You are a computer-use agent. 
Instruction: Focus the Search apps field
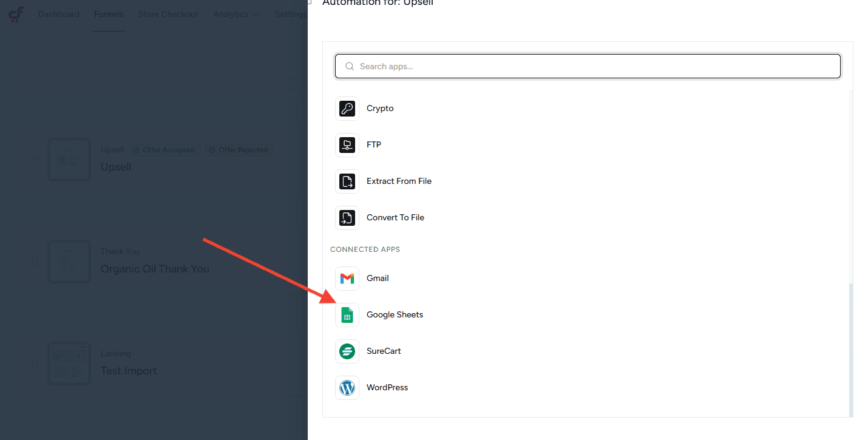pyautogui.click(x=588, y=66)
